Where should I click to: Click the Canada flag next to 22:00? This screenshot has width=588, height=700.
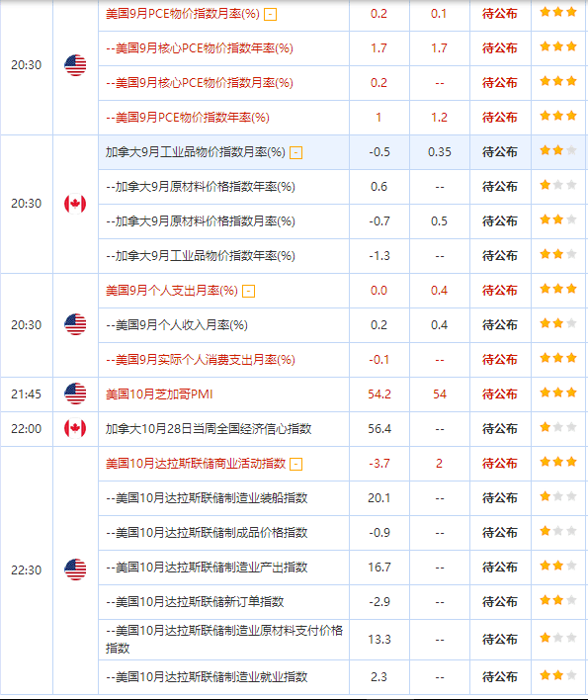coord(75,428)
